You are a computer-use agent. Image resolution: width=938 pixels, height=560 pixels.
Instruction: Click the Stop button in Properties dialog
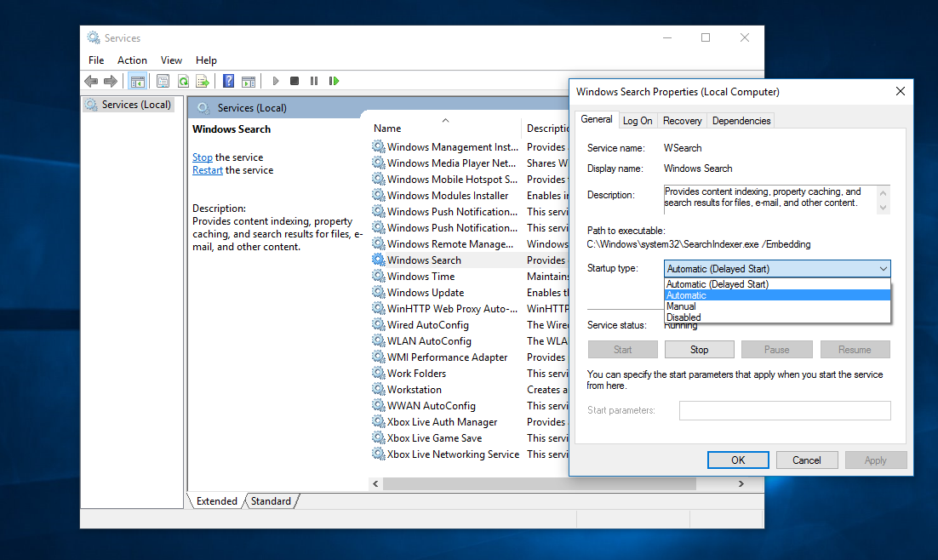click(700, 350)
